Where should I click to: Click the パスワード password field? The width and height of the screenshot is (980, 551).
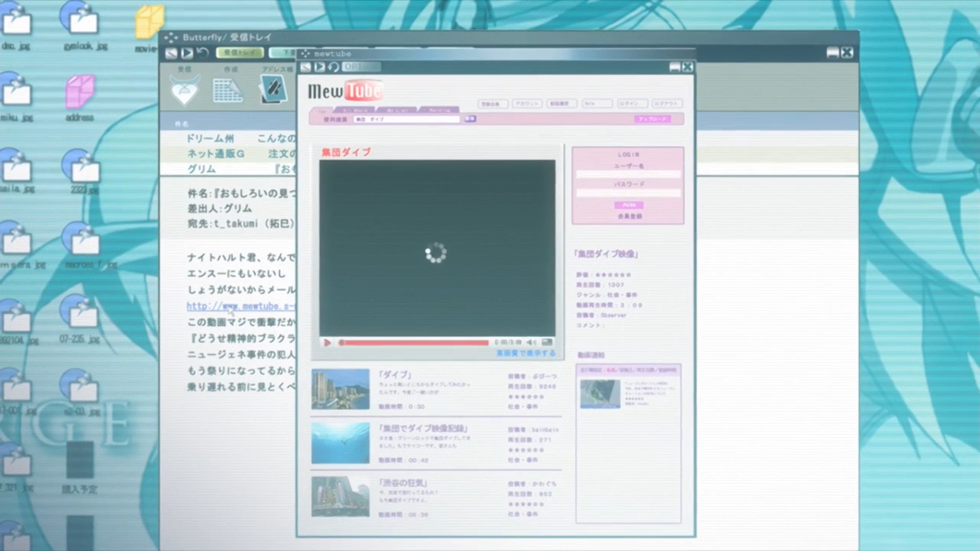click(628, 193)
